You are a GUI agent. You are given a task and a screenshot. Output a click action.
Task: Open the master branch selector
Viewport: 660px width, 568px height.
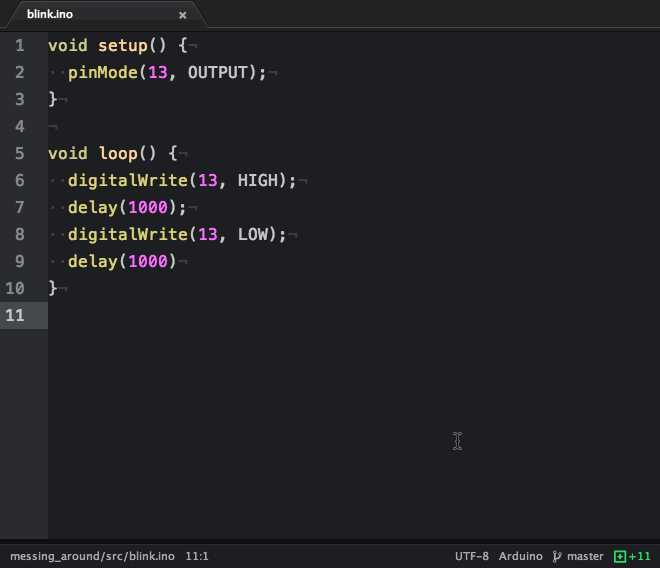[585, 557]
